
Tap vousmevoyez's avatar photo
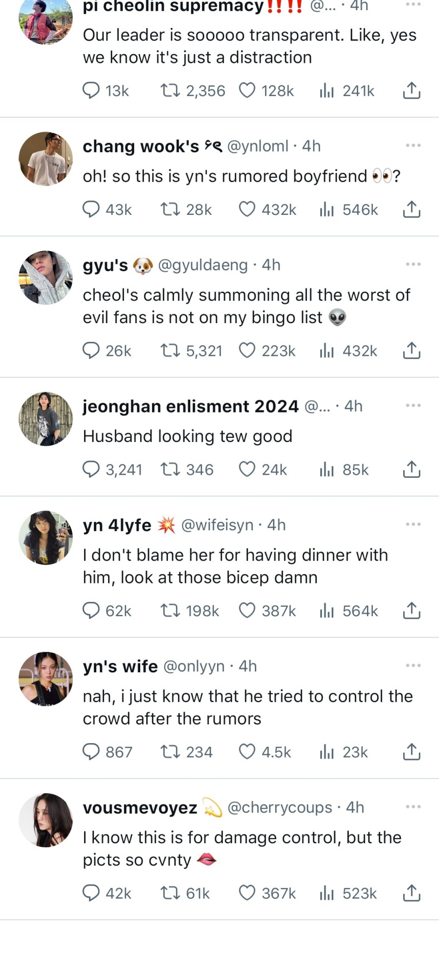point(46,820)
